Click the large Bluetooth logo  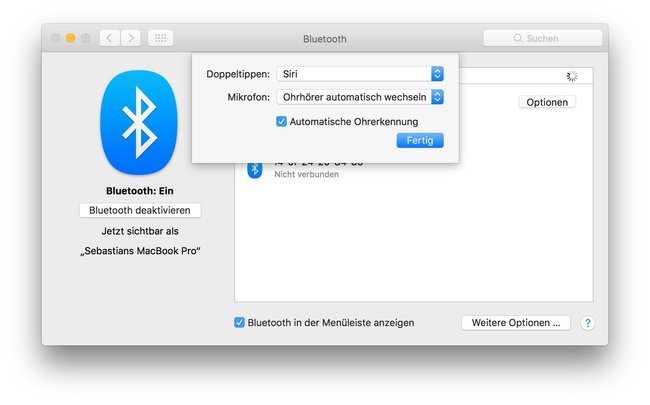click(x=139, y=122)
